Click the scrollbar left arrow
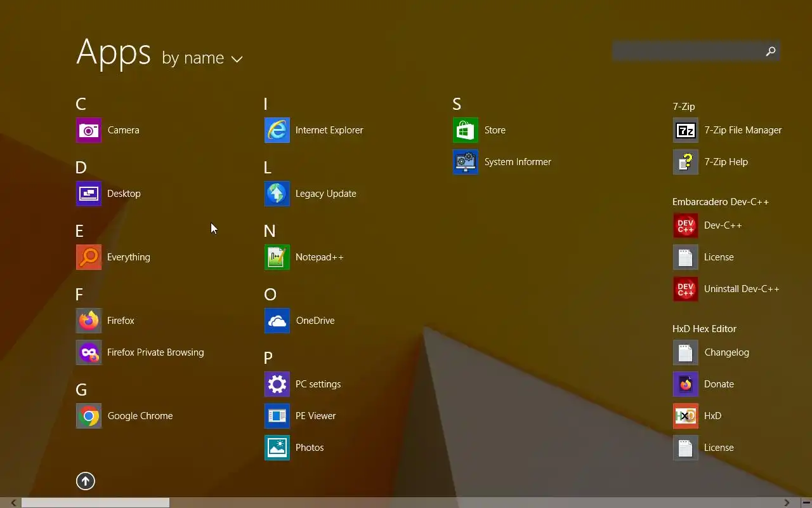This screenshot has height=508, width=812. (13, 502)
